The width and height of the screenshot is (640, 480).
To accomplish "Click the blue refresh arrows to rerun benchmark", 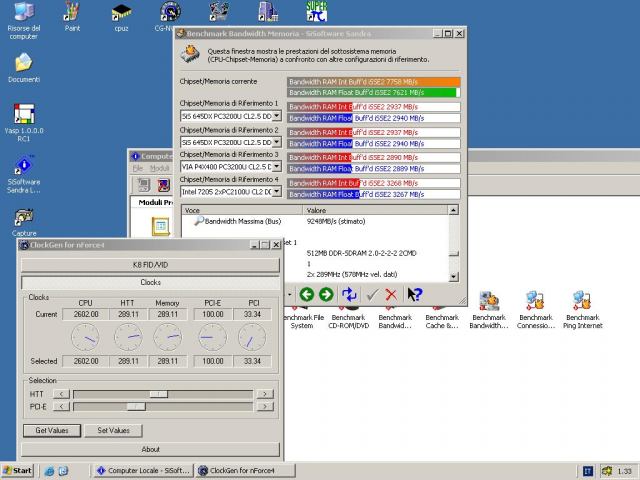I will coord(349,294).
